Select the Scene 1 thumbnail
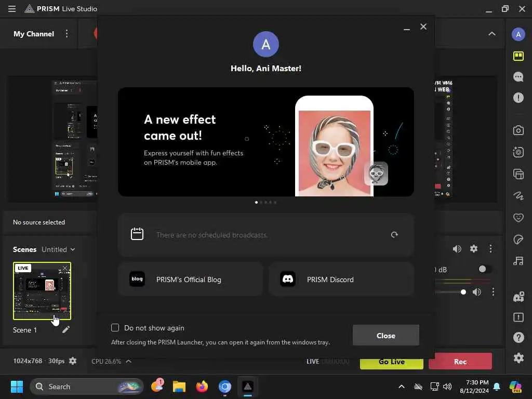 pos(42,291)
